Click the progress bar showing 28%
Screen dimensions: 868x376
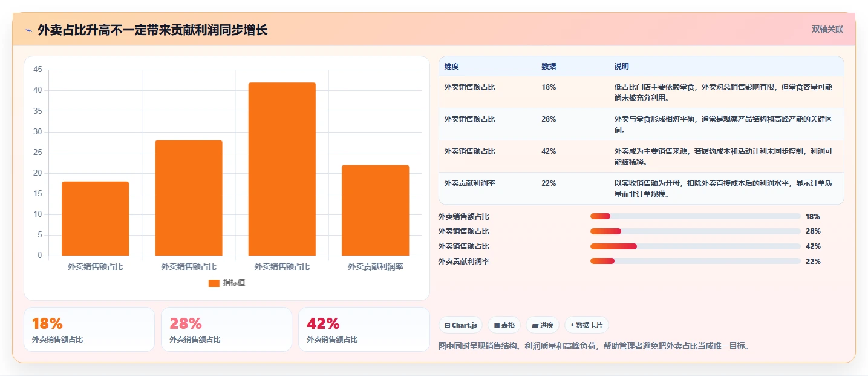(696, 231)
